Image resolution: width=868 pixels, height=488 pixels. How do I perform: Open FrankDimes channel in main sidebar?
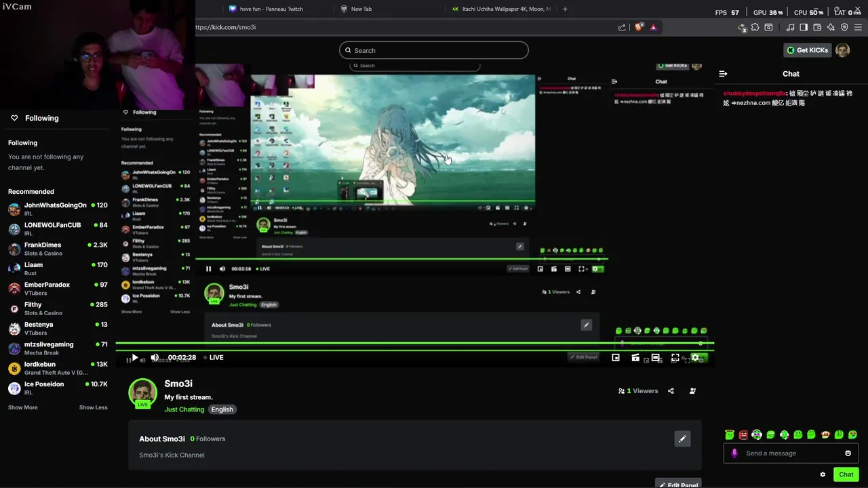click(x=58, y=249)
